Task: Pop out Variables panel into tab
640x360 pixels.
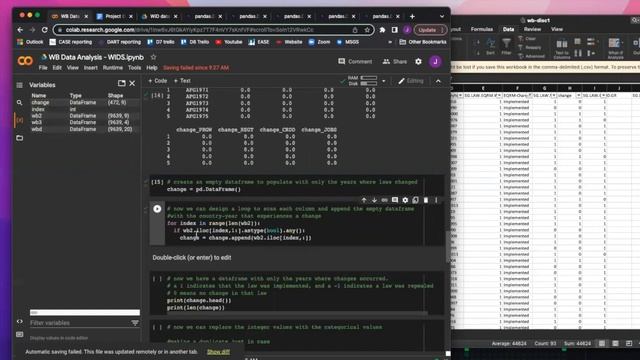Action: 122,83
